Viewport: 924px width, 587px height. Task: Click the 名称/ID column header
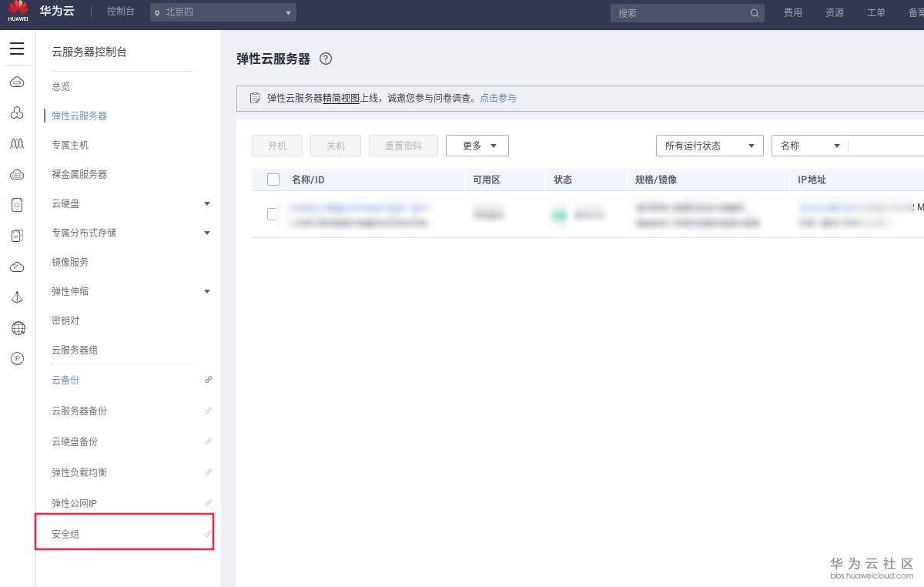(308, 179)
